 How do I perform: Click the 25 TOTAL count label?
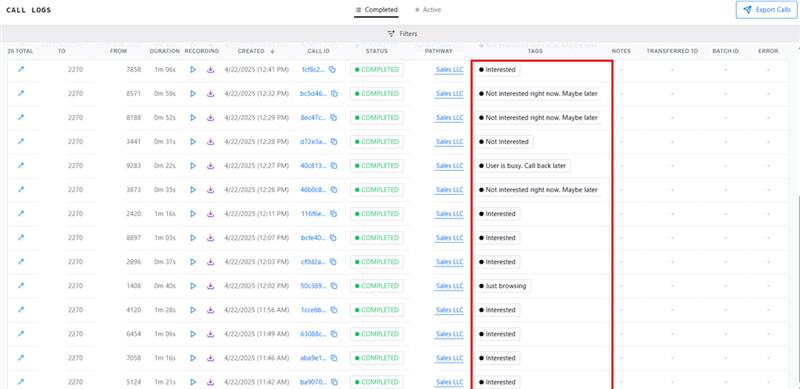tap(20, 51)
